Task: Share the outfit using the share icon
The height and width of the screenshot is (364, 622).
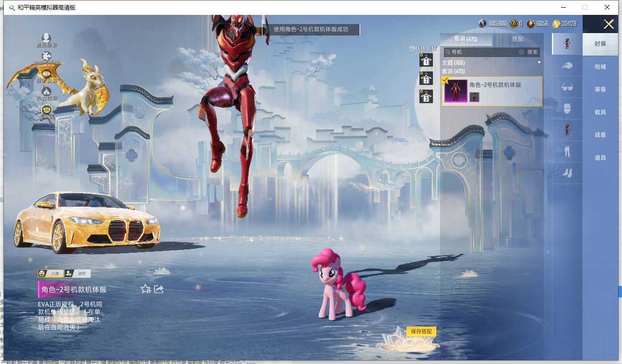Action: [x=159, y=289]
